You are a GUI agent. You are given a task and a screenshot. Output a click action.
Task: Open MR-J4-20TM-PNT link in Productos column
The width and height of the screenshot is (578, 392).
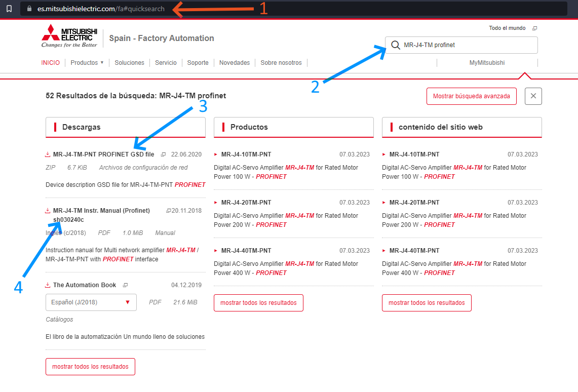pyautogui.click(x=246, y=203)
